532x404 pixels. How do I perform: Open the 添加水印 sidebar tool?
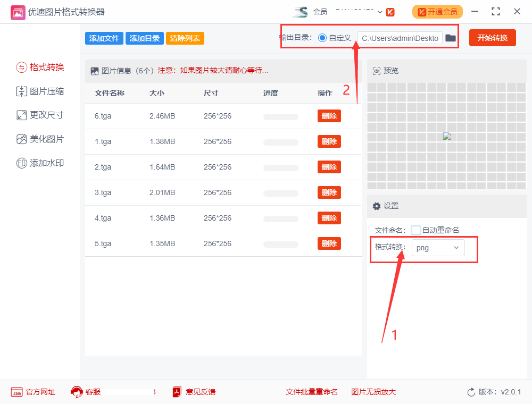point(37,163)
